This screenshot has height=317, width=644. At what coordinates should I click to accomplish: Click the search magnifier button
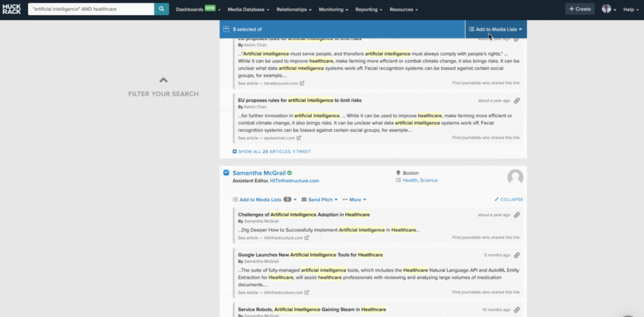pyautogui.click(x=162, y=9)
